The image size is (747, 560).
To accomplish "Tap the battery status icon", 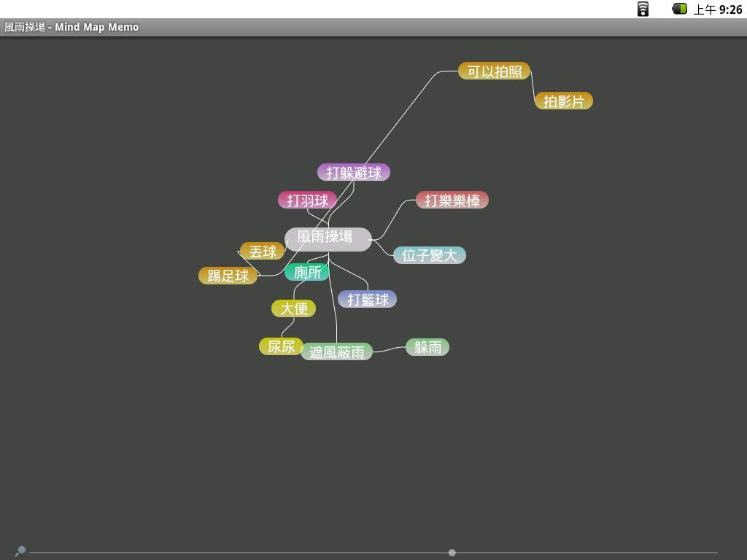I will (x=679, y=9).
